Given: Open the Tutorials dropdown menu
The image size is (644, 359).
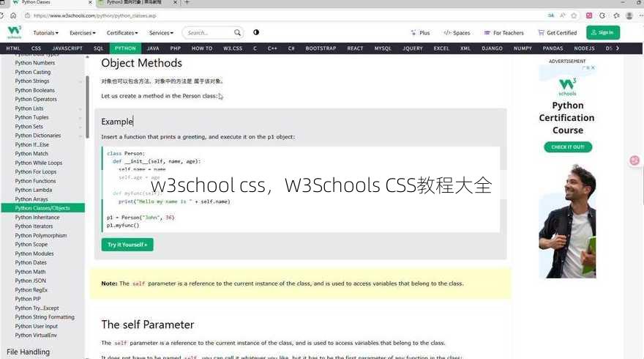Looking at the screenshot, I should pyautogui.click(x=45, y=33).
